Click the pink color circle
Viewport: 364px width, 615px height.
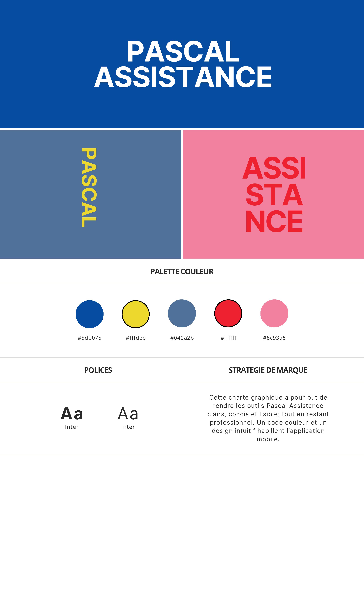point(274,313)
